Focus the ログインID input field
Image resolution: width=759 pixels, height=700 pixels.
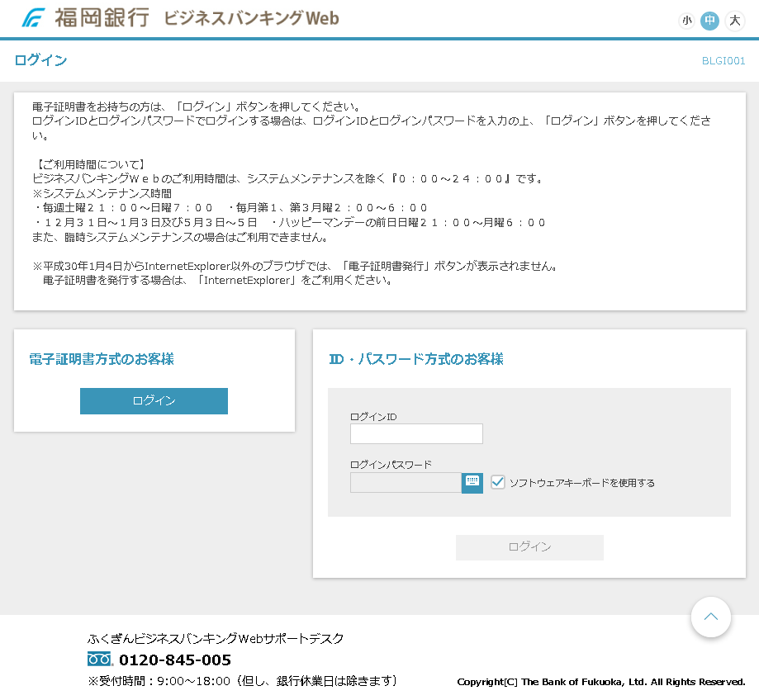pos(416,434)
